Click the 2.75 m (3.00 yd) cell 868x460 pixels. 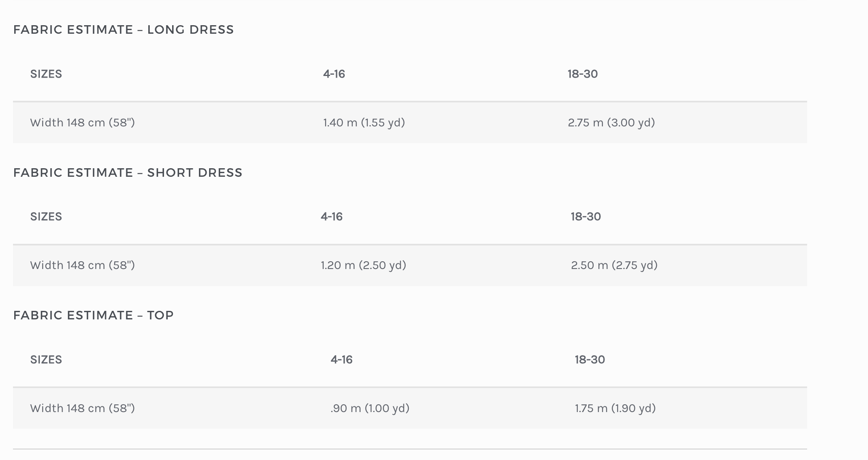click(611, 123)
